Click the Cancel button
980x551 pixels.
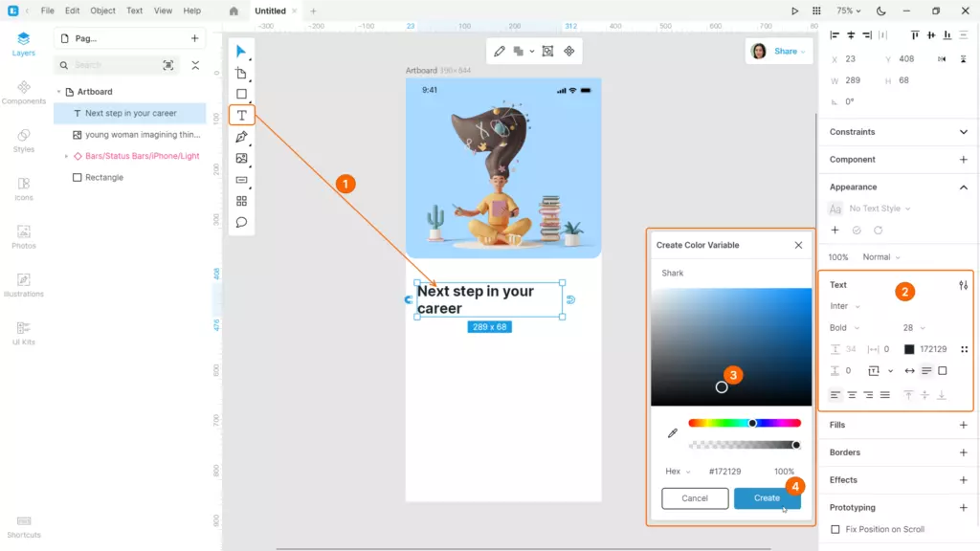[x=695, y=498]
